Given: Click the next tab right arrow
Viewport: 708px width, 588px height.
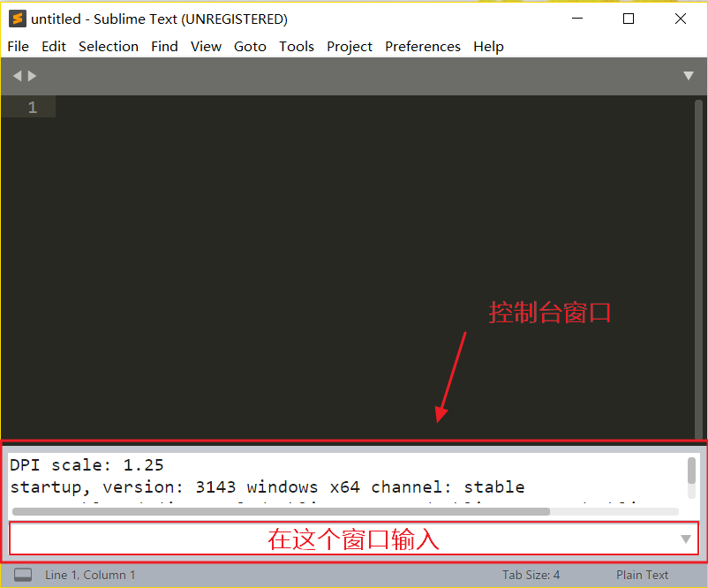Looking at the screenshot, I should coord(32,76).
